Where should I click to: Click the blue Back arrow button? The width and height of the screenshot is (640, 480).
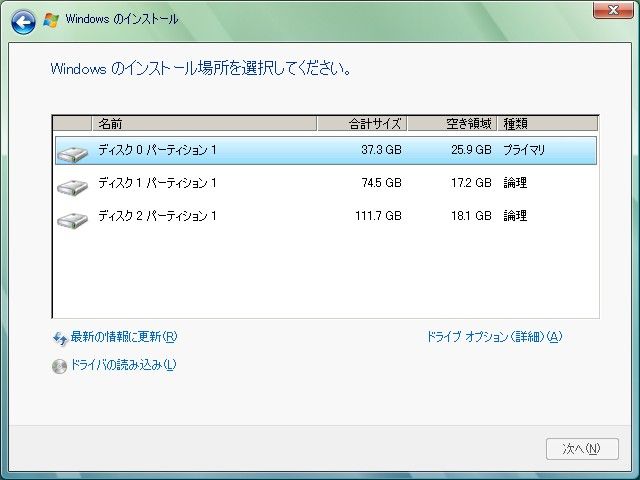(x=24, y=20)
